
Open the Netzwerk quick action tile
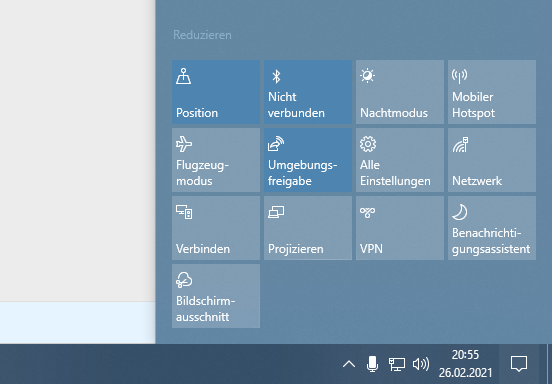click(x=492, y=160)
